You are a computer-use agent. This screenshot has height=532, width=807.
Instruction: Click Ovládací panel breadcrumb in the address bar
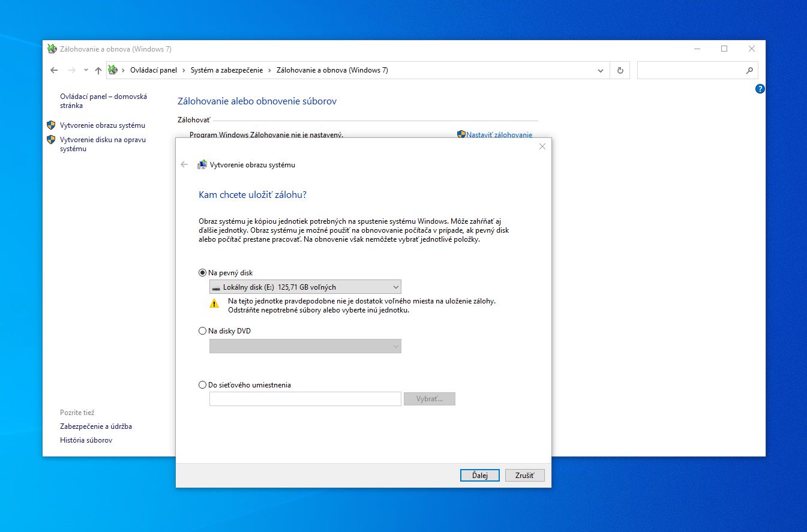154,70
